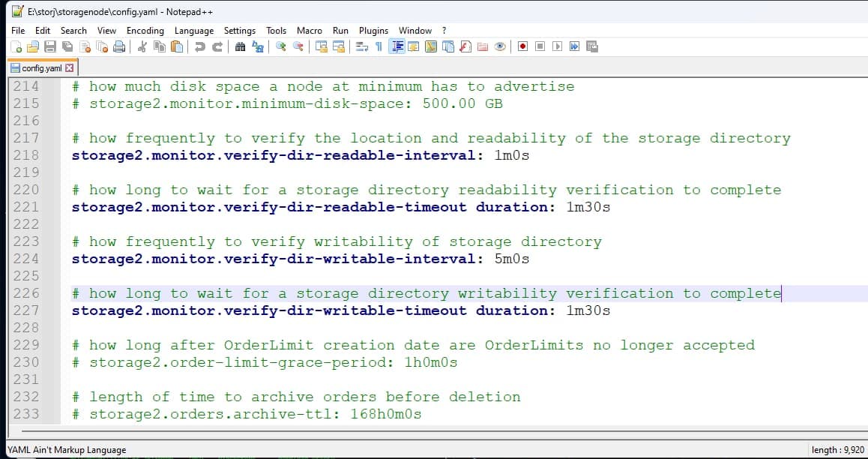Click comment 'storage2.monitor.minimum-disk-space: 500.00 GB'

coord(295,103)
